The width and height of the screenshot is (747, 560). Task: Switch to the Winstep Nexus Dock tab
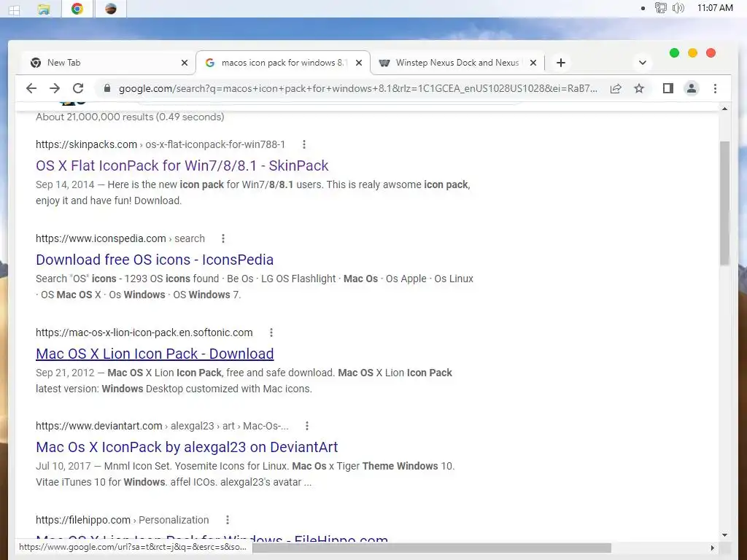tap(457, 63)
